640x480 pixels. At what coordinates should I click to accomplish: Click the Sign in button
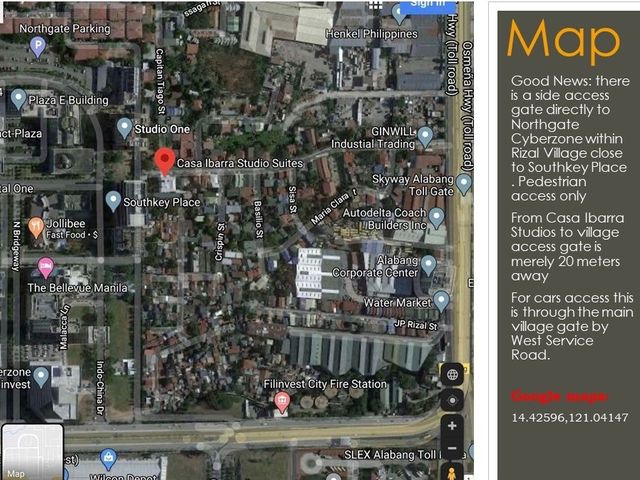click(427, 6)
